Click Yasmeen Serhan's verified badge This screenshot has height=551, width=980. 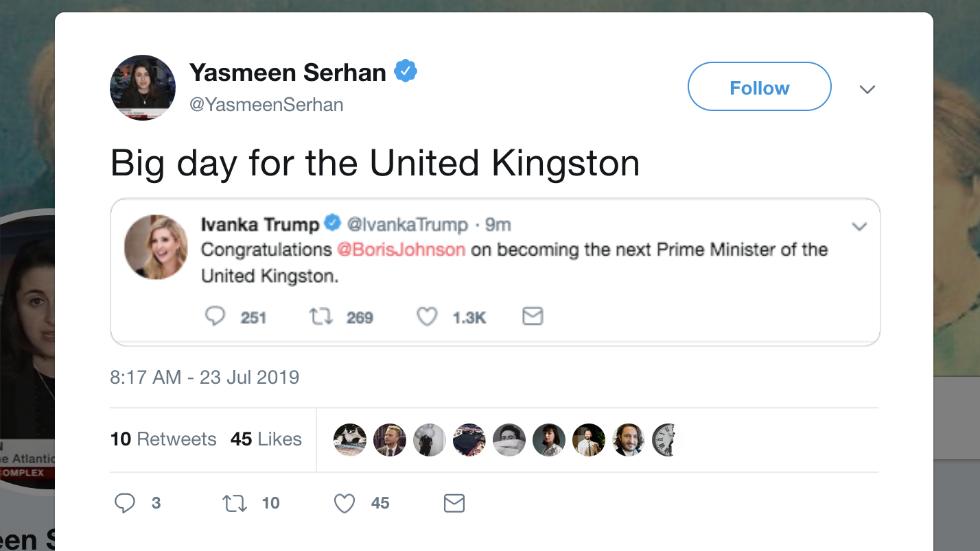405,72
